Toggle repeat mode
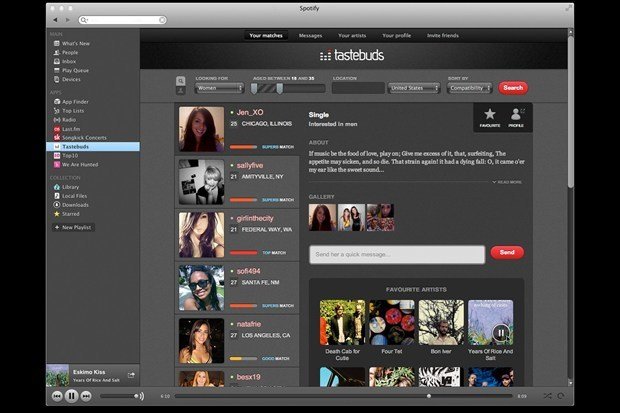The height and width of the screenshot is (413, 620). (x=561, y=396)
